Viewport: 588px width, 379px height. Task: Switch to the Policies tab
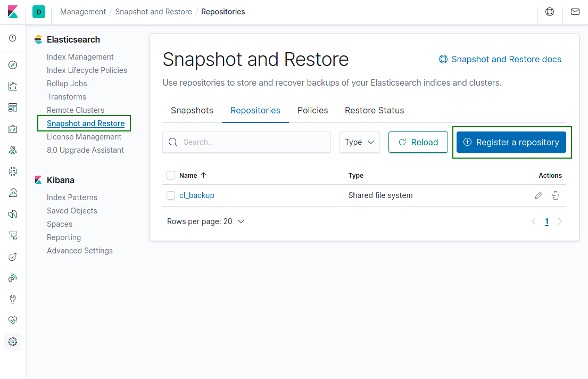[x=312, y=110]
